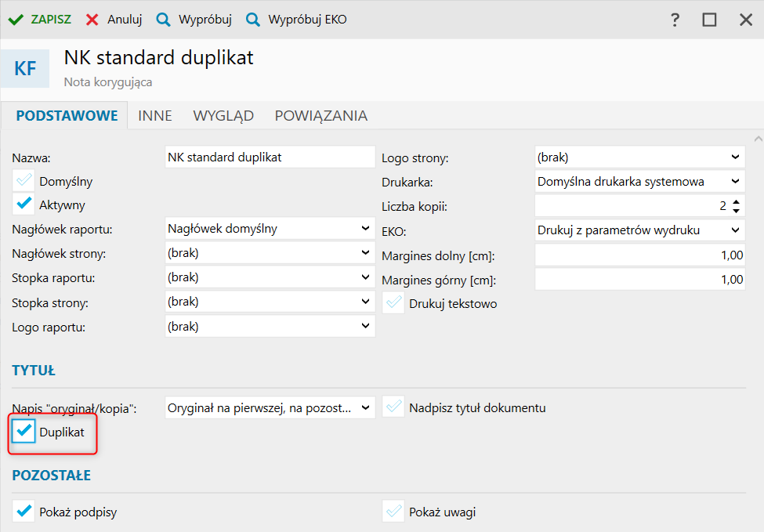This screenshot has height=532, width=764.
Task: Click the Margines dolny value field
Action: [x=639, y=255]
